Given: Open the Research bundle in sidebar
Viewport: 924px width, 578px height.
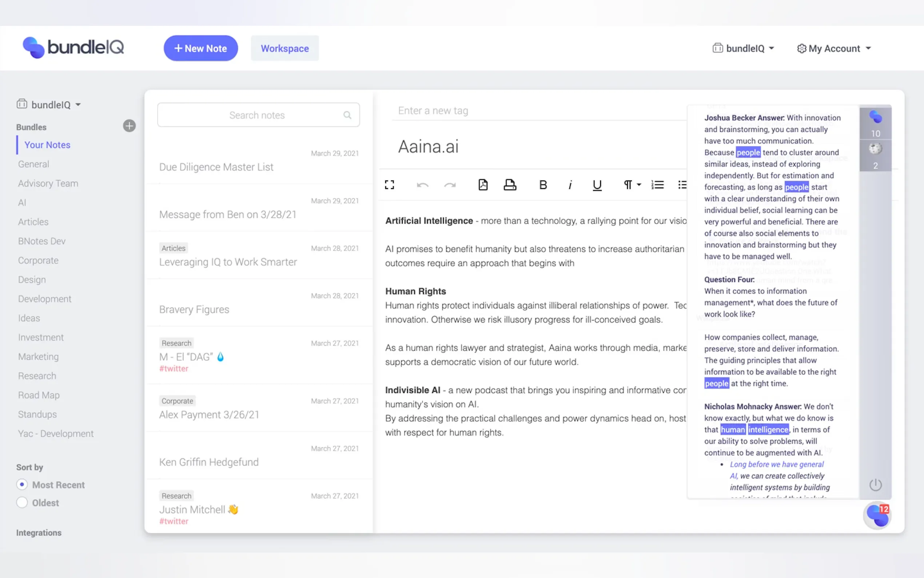Looking at the screenshot, I should pos(37,376).
